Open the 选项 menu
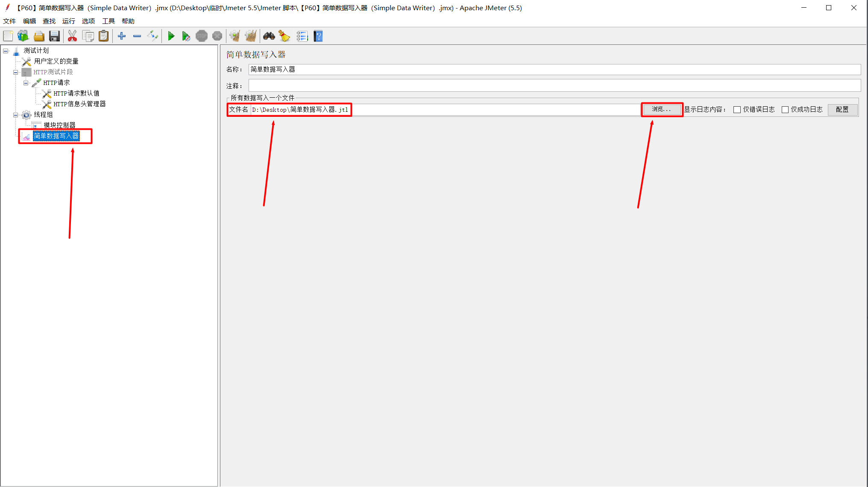The width and height of the screenshot is (868, 487). point(88,21)
